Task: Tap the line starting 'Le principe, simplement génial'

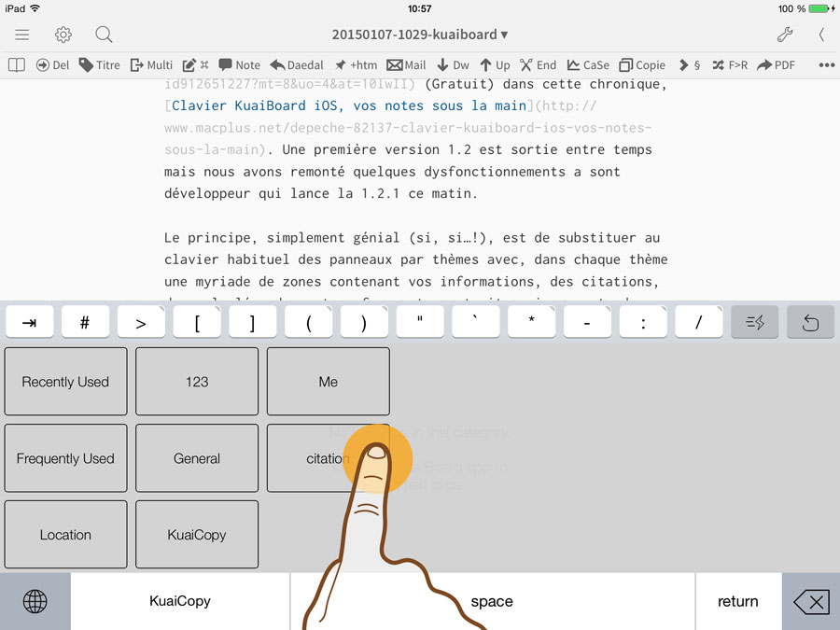Action: pyautogui.click(x=412, y=237)
